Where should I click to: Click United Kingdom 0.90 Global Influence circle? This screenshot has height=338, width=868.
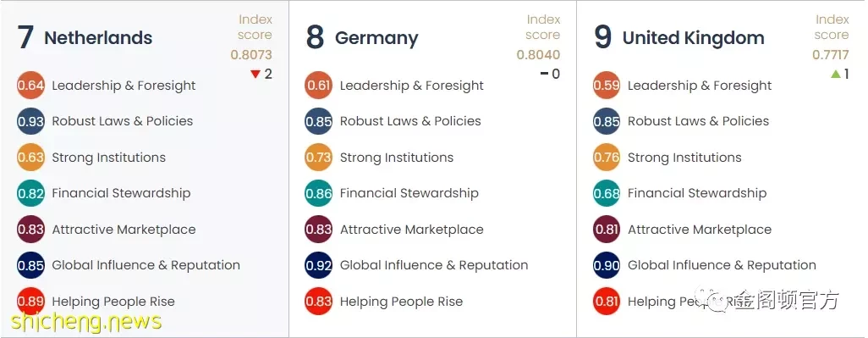click(606, 265)
